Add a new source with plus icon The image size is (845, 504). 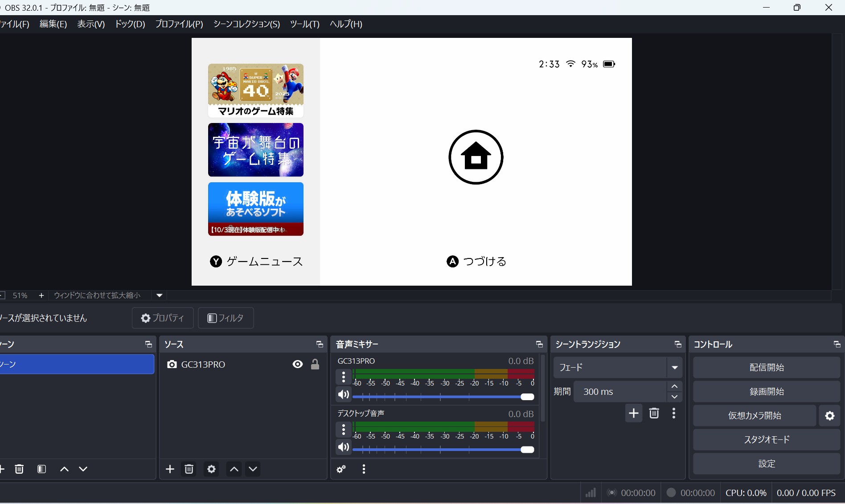(170, 469)
